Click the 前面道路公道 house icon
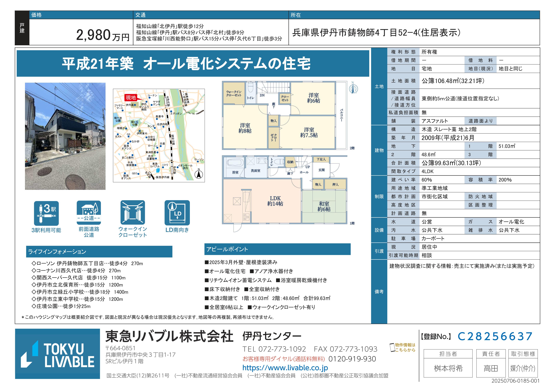The width and height of the screenshot is (555, 392). pyautogui.click(x=89, y=213)
